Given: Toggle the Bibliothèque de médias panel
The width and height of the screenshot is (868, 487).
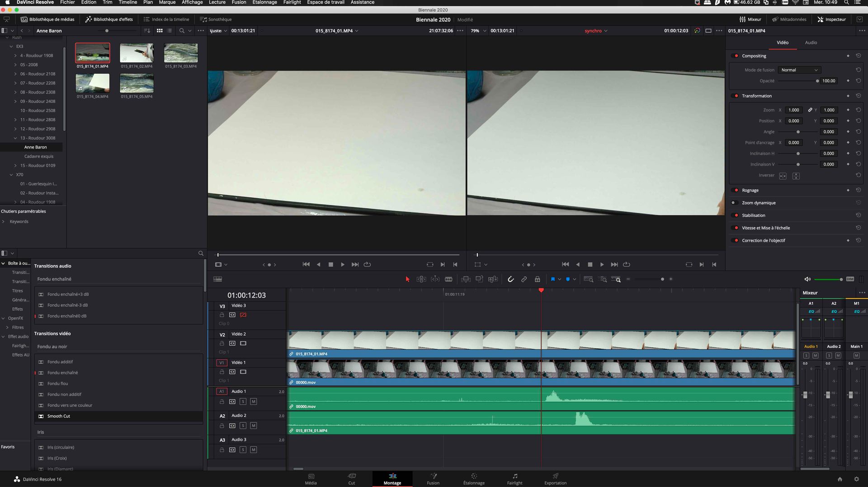Looking at the screenshot, I should [47, 19].
